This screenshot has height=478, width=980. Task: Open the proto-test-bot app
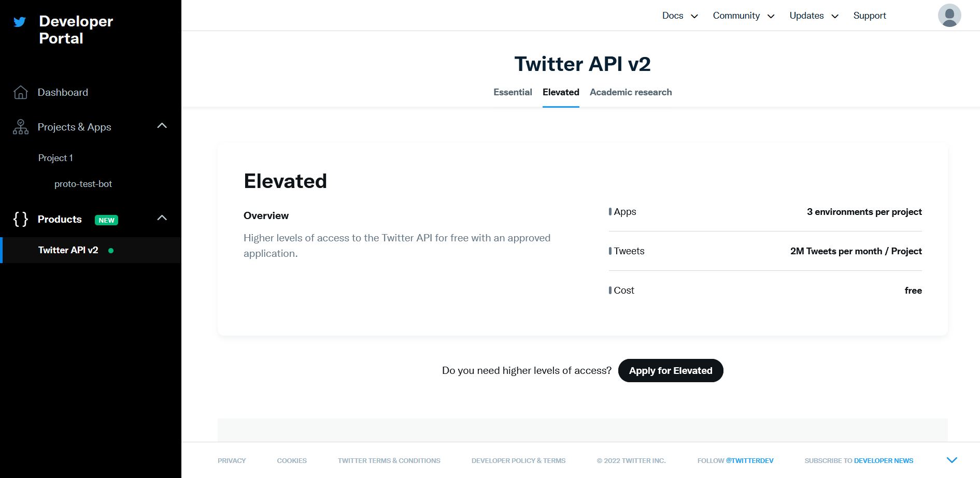pos(83,184)
